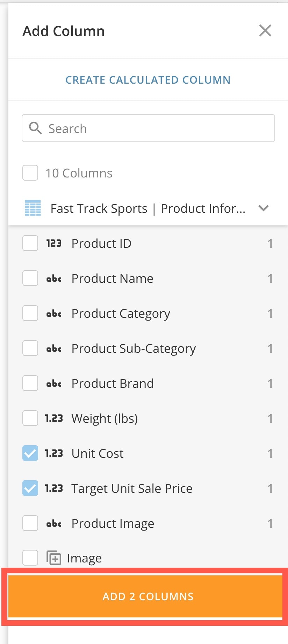
Task: Check the Product Image checkbox
Action: coord(30,523)
